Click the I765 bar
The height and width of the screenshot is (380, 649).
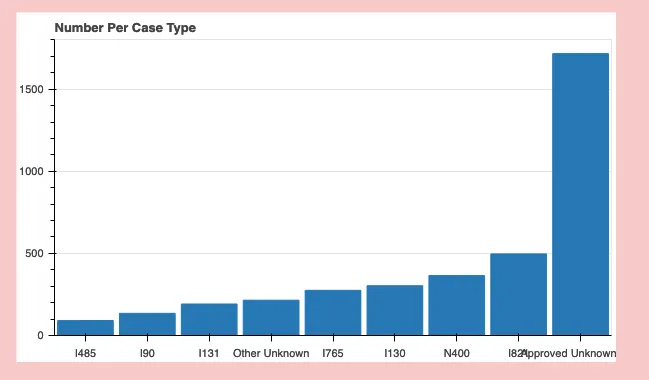(x=333, y=313)
